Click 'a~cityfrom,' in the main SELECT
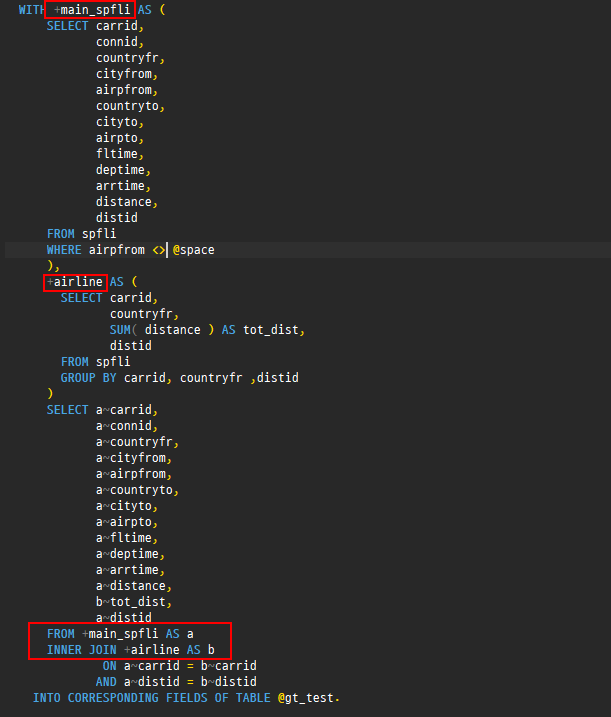This screenshot has width=611, height=717. (134, 458)
